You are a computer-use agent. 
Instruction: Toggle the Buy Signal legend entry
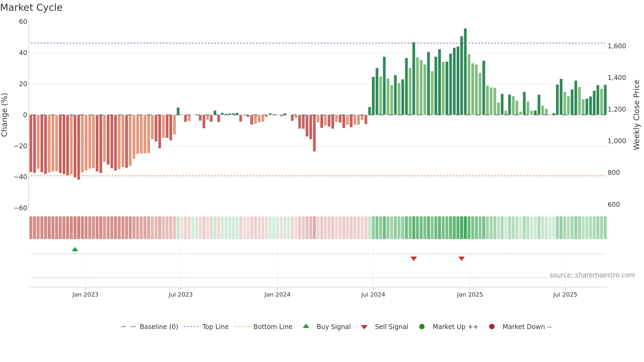[x=327, y=327]
